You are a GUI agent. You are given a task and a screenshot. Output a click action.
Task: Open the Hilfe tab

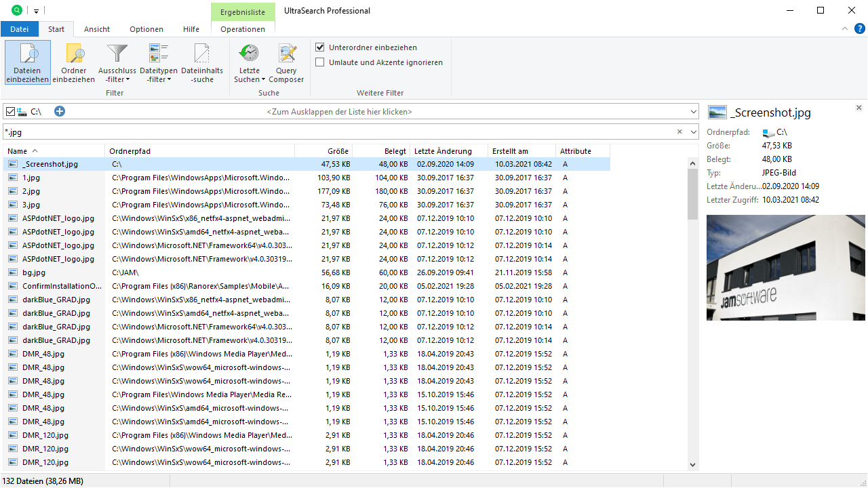[191, 29]
